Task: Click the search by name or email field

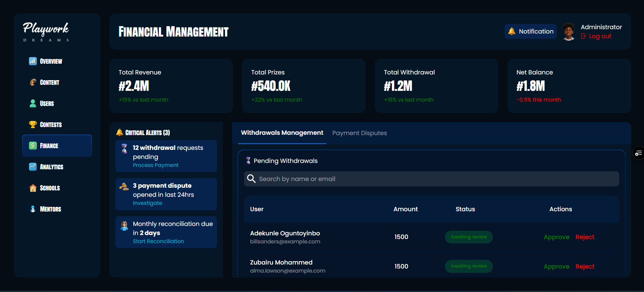Action: tap(431, 179)
